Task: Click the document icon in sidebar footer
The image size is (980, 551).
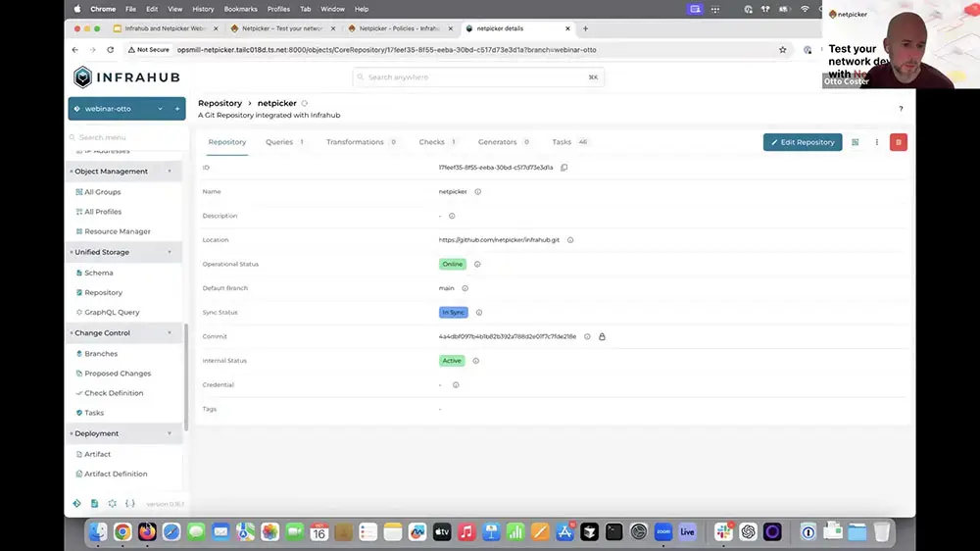Action: click(x=94, y=504)
